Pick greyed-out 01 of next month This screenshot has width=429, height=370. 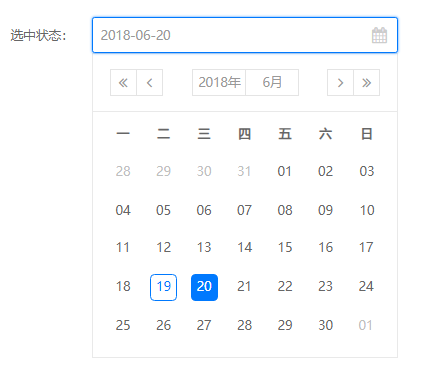[366, 326]
